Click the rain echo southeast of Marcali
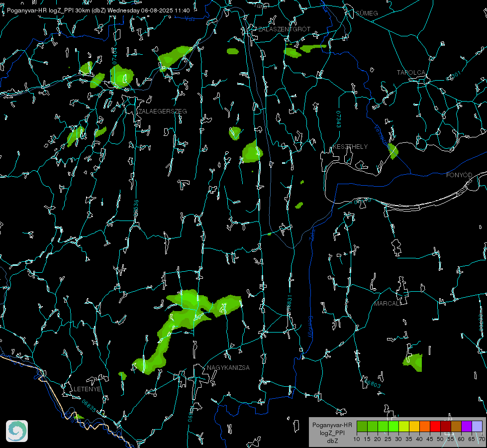The width and height of the screenshot is (487, 448). 413,362
